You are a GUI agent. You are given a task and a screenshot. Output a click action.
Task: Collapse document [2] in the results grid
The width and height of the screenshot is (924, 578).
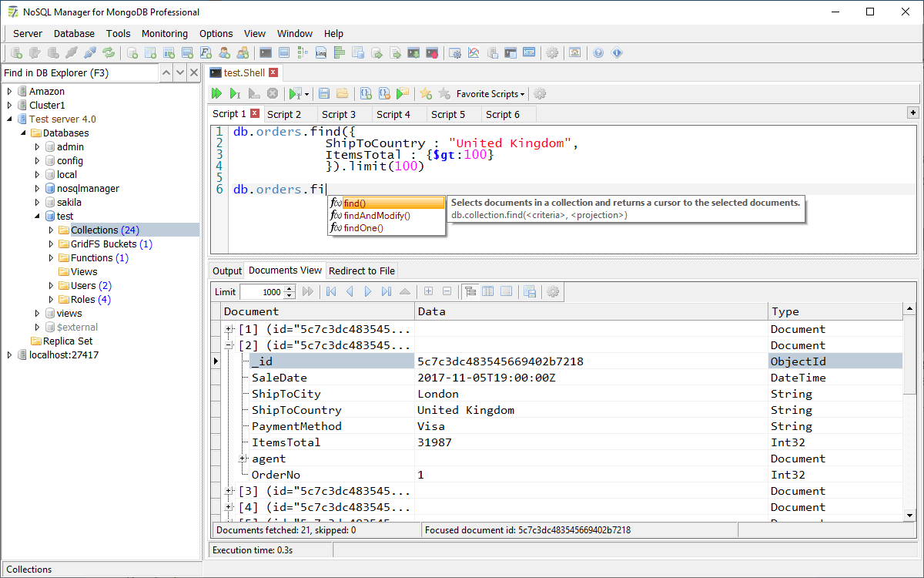coord(229,344)
